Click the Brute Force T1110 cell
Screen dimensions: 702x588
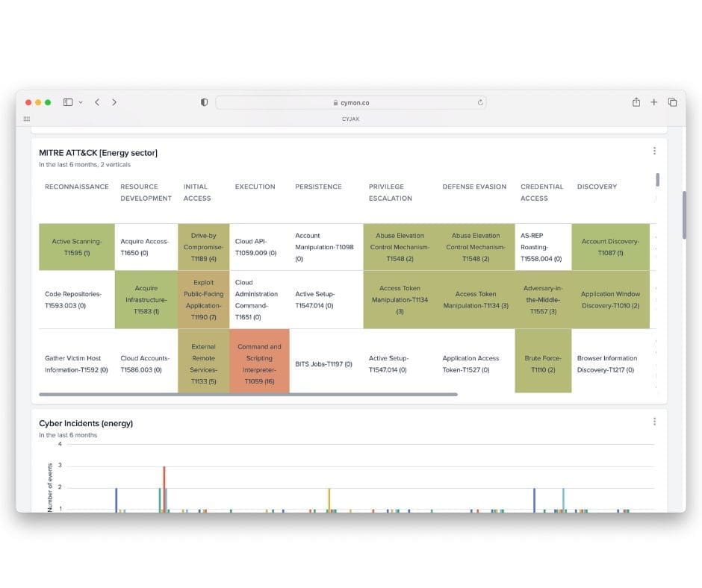(543, 364)
